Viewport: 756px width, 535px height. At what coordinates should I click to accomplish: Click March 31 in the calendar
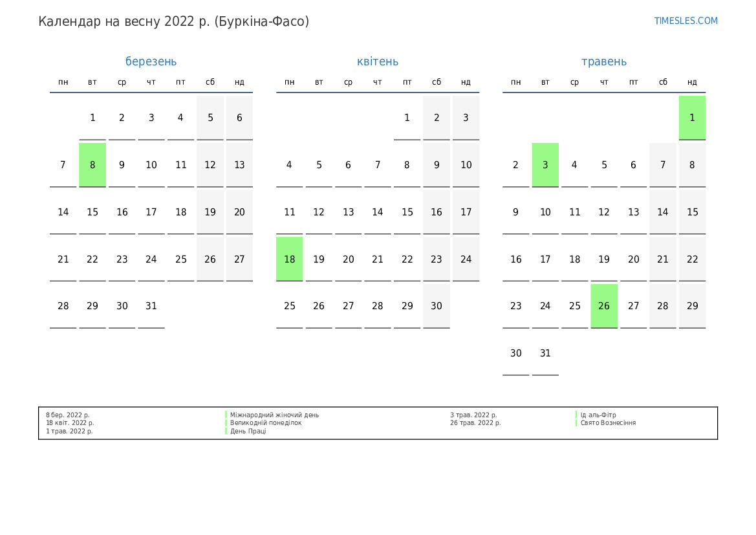click(151, 306)
